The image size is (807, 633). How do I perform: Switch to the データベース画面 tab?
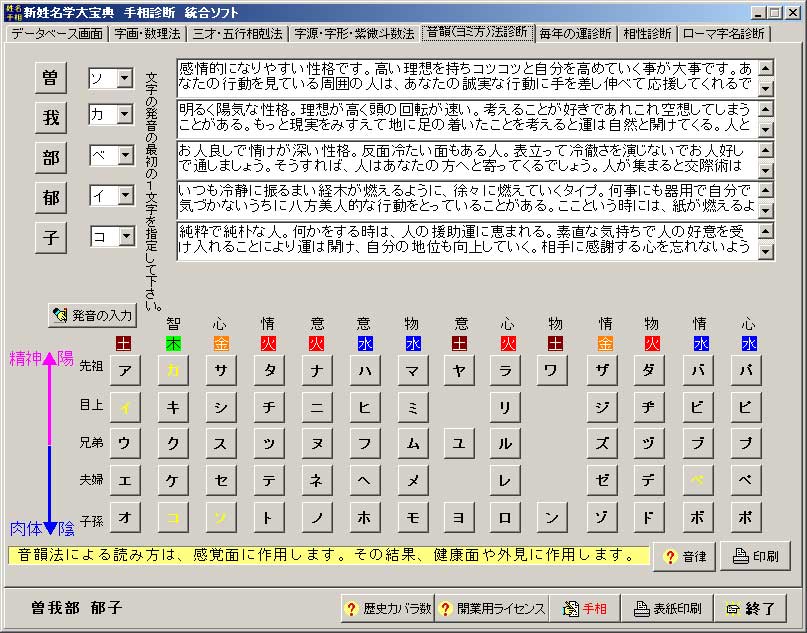pyautogui.click(x=57, y=34)
